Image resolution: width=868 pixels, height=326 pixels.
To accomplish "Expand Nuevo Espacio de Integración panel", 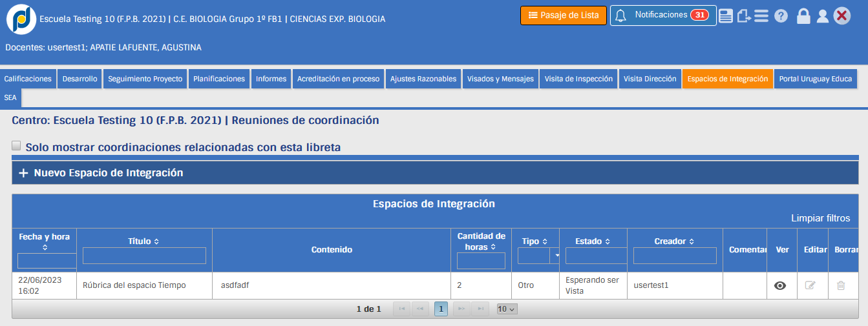I will click(x=435, y=173).
